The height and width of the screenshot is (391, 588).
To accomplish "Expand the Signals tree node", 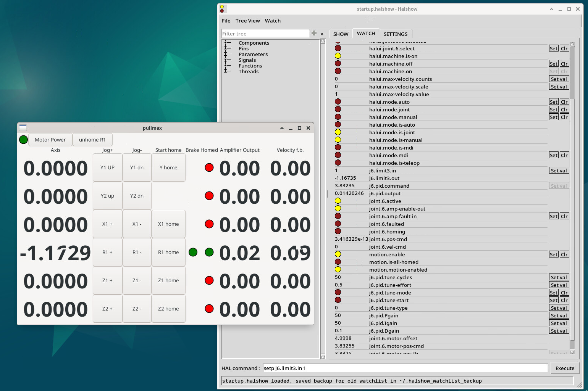I will tap(226, 60).
